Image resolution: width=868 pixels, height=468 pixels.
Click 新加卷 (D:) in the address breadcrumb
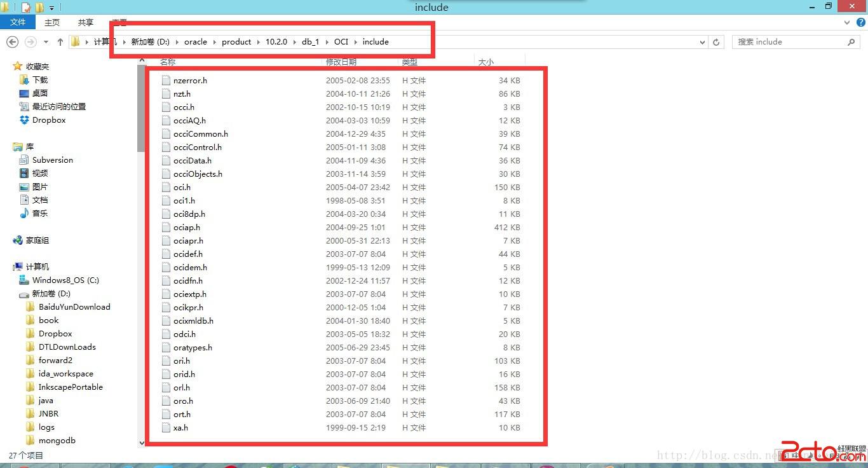coord(150,42)
